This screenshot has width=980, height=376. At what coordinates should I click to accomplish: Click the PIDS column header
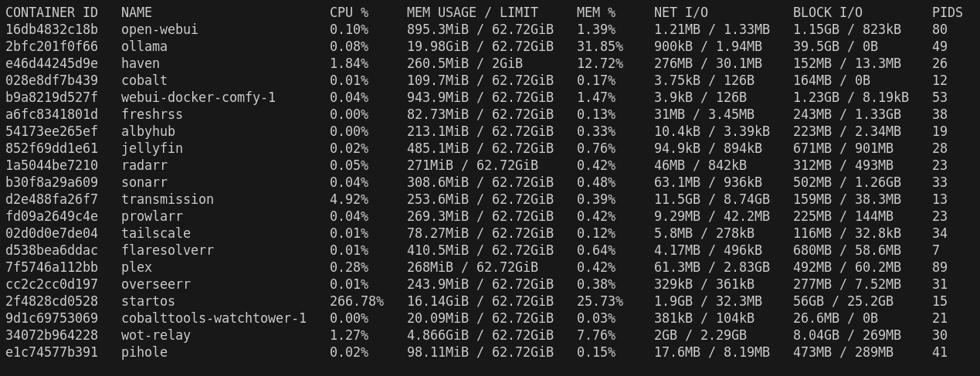947,12
